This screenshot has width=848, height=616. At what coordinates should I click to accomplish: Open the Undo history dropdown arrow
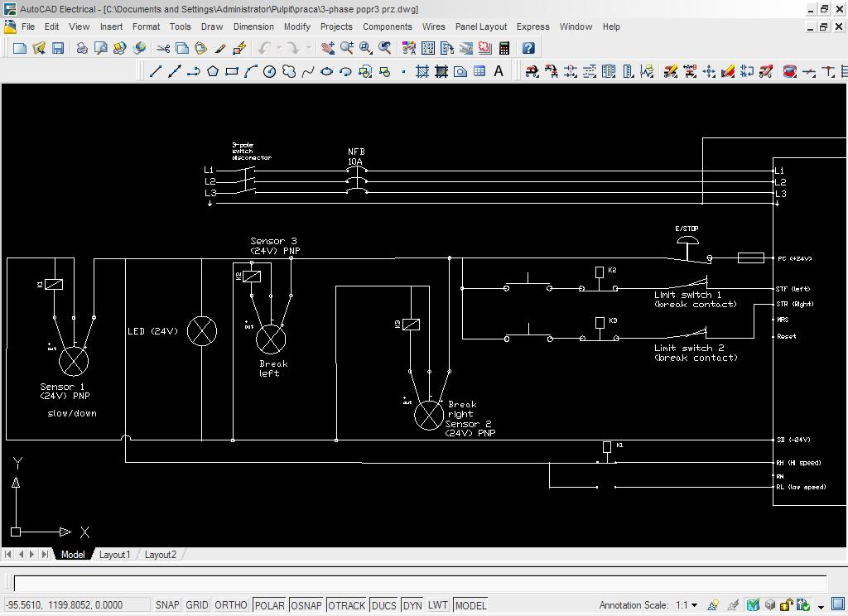[279, 48]
